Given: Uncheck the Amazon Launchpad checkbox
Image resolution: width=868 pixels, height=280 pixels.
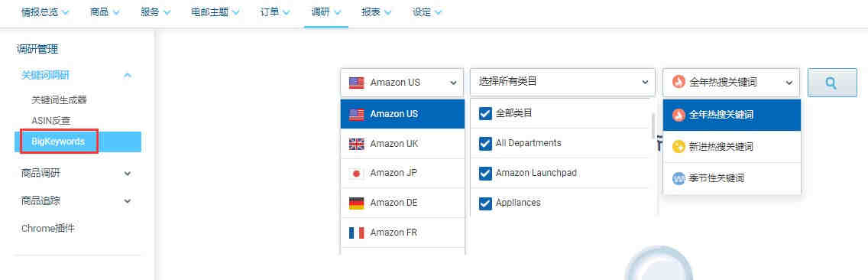Looking at the screenshot, I should [x=485, y=174].
